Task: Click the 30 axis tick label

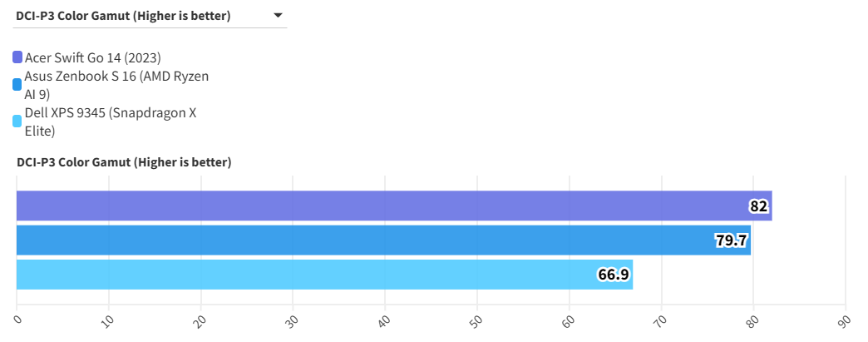Action: pos(293,320)
